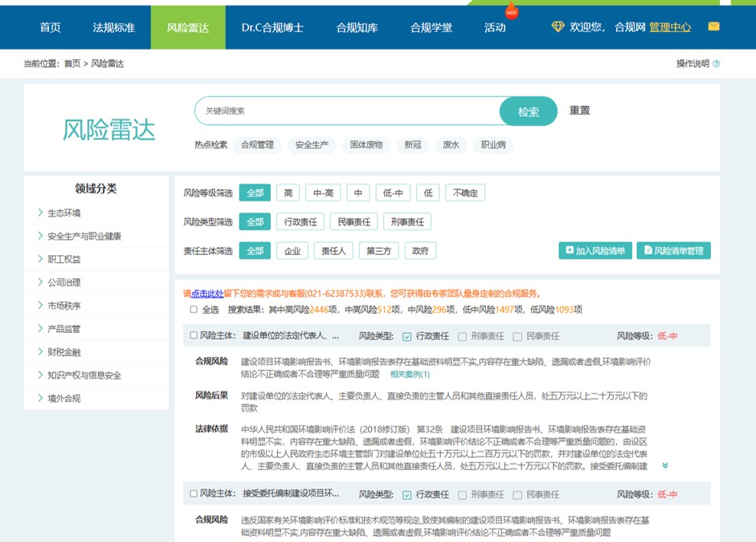Go to the 首页 nav tab
756x542 pixels.
tap(51, 28)
